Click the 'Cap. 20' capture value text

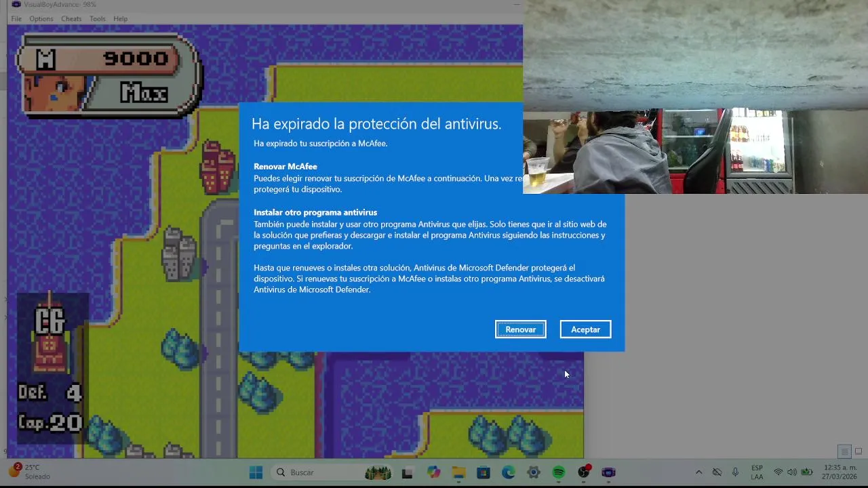pyautogui.click(x=50, y=423)
